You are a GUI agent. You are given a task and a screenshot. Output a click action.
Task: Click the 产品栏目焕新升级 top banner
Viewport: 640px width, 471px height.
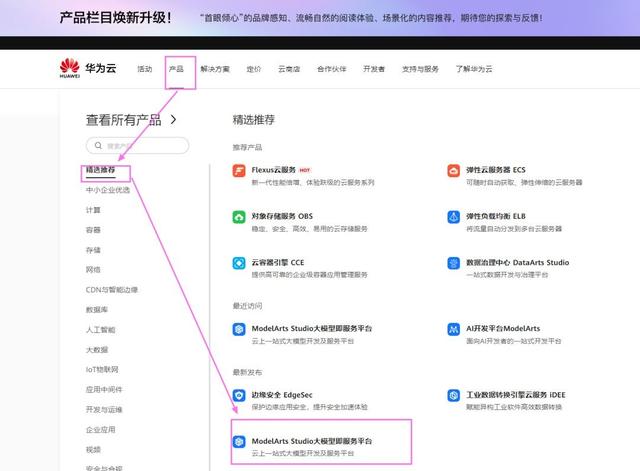click(320, 18)
